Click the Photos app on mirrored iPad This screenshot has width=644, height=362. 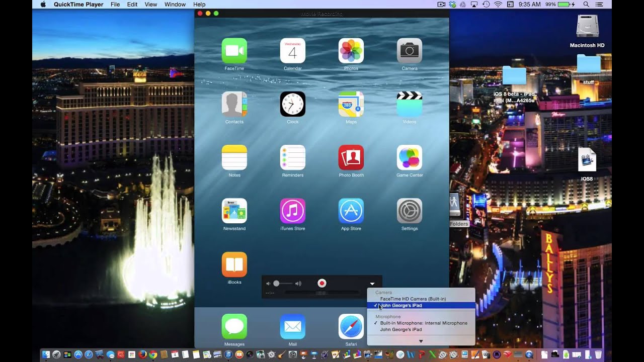tap(351, 50)
